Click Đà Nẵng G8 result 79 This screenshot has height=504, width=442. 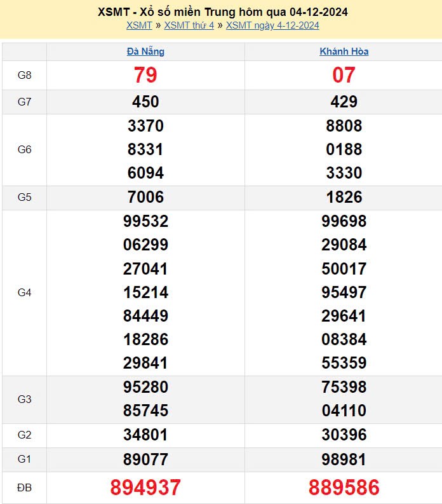point(145,75)
